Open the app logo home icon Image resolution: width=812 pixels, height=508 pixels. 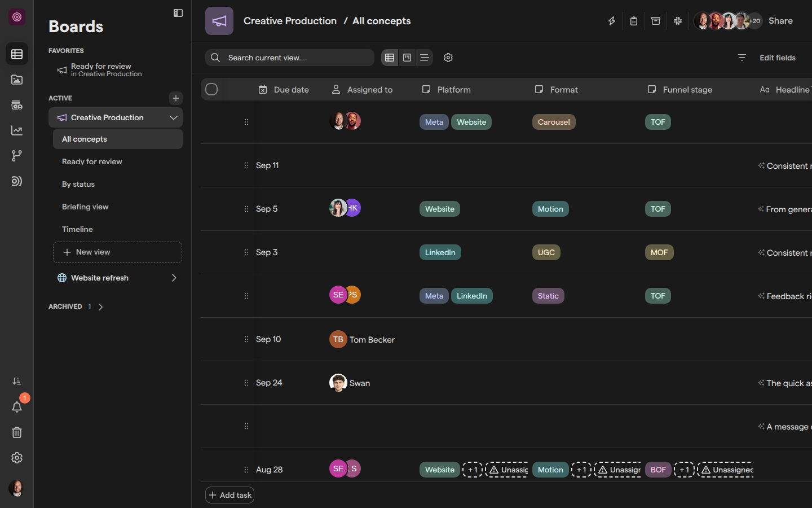click(x=17, y=17)
